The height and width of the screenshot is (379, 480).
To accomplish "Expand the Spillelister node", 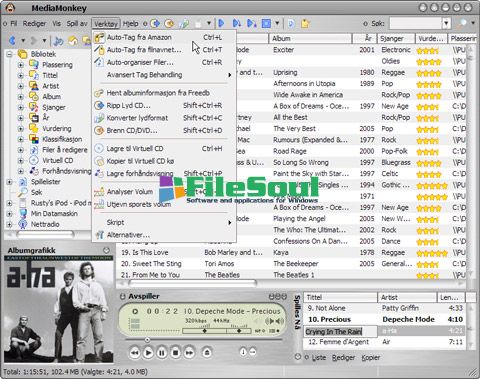I will [10, 182].
